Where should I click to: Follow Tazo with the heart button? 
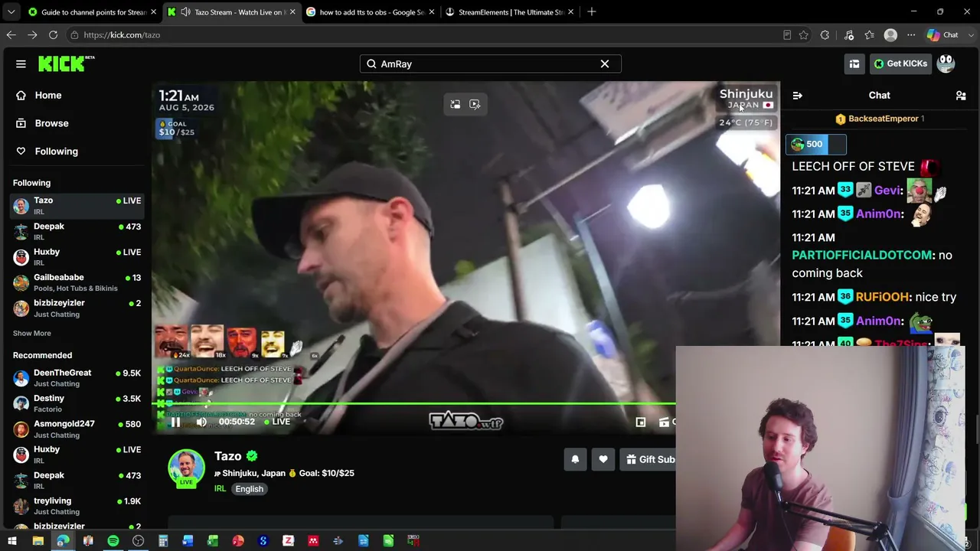tap(603, 459)
